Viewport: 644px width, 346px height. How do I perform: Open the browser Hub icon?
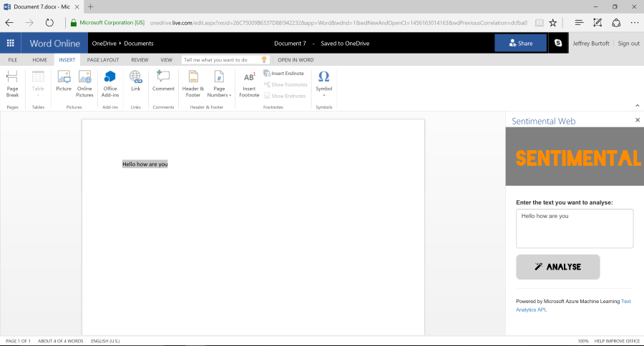tap(579, 23)
